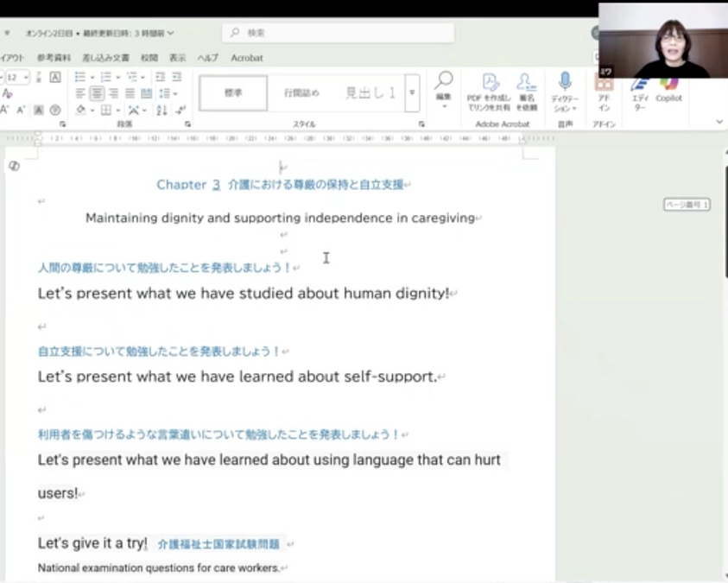Toggle show paragraph marks button
This screenshot has width=728, height=583.
[180, 111]
